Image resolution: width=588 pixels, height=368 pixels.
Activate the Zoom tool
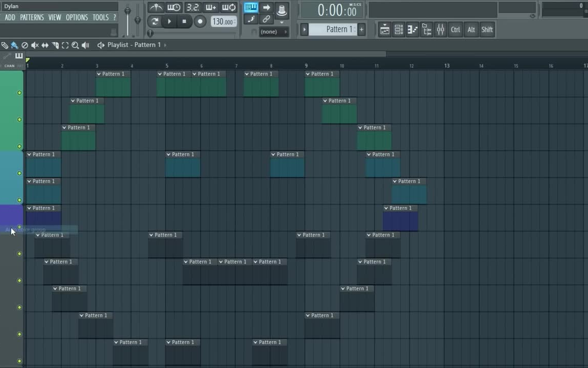click(75, 45)
